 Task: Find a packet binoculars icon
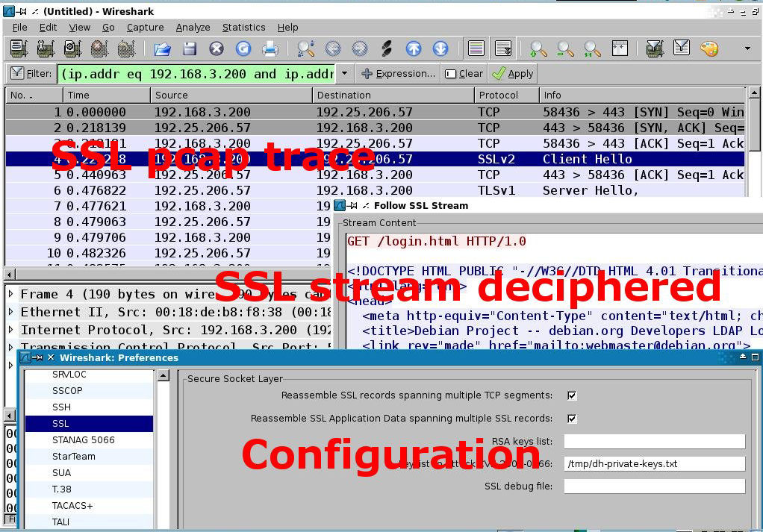(305, 48)
